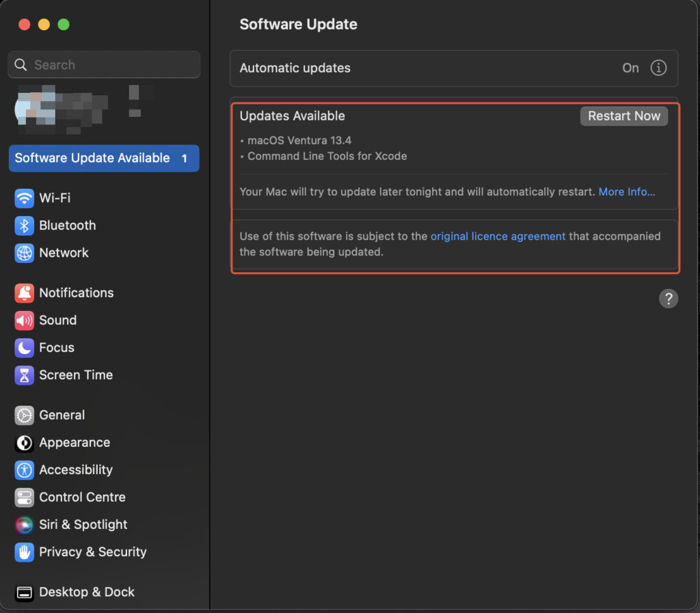
Task: Open the Appearance icon
Action: click(x=24, y=443)
